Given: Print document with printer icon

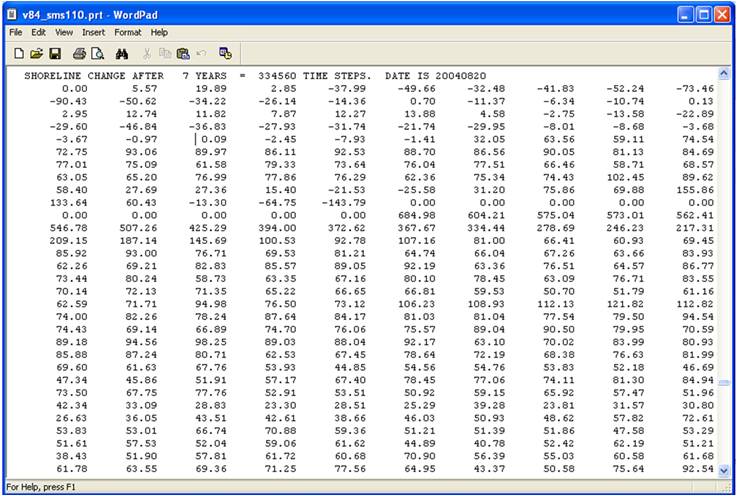Looking at the screenshot, I should (79, 54).
